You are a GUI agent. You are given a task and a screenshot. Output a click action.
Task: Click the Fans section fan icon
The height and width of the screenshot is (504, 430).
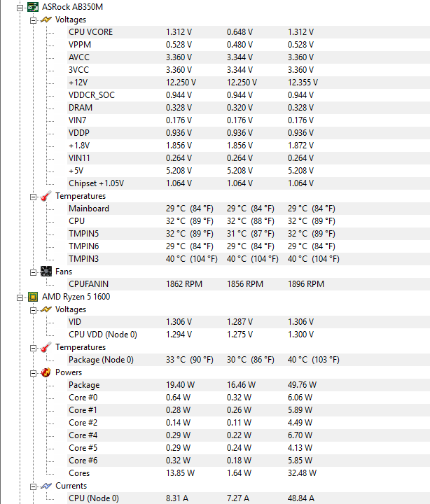tap(46, 272)
